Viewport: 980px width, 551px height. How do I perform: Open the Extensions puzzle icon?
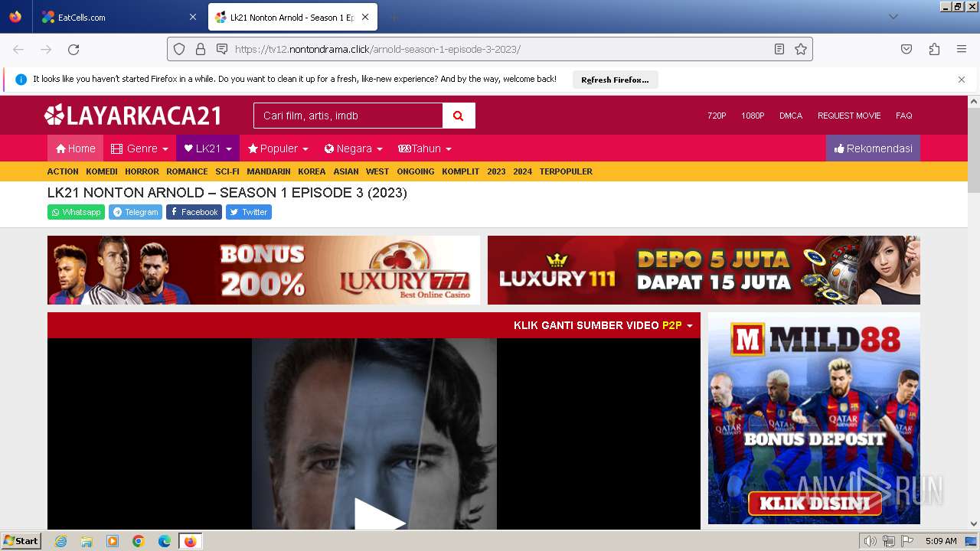934,49
